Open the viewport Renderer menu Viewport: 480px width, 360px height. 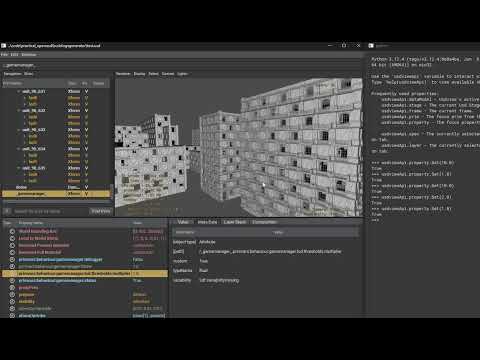point(123,74)
